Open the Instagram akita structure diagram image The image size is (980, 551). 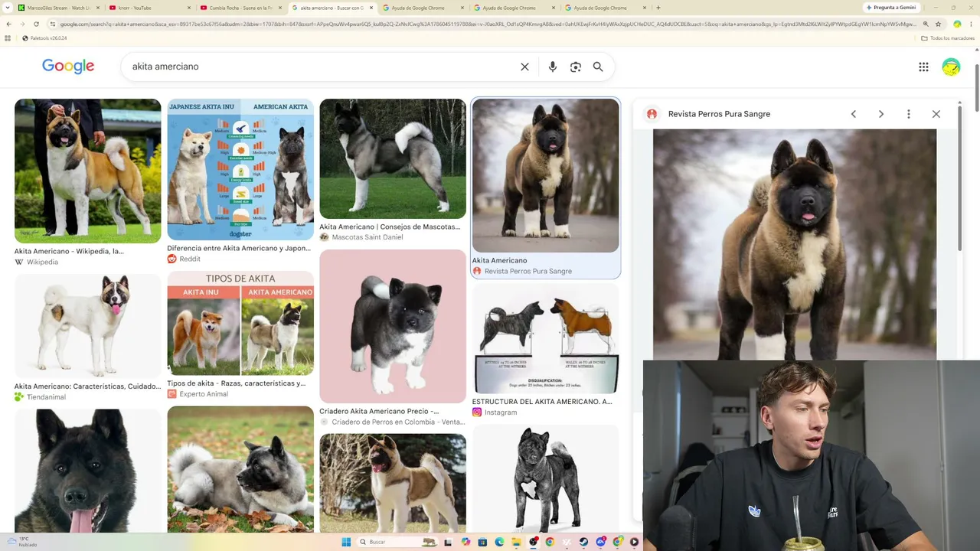[x=545, y=339]
